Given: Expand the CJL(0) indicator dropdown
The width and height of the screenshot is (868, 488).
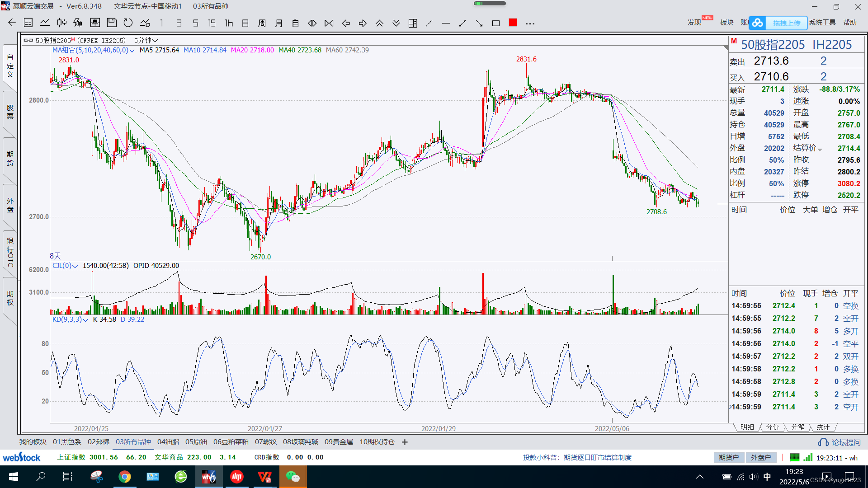Looking at the screenshot, I should tap(75, 266).
